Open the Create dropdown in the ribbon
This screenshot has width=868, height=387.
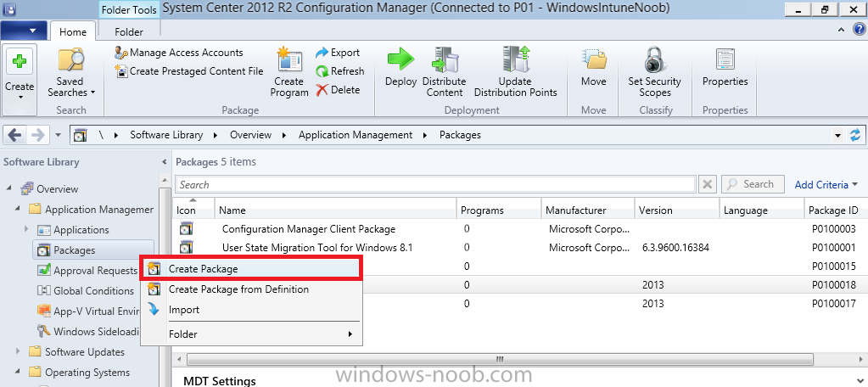20,81
